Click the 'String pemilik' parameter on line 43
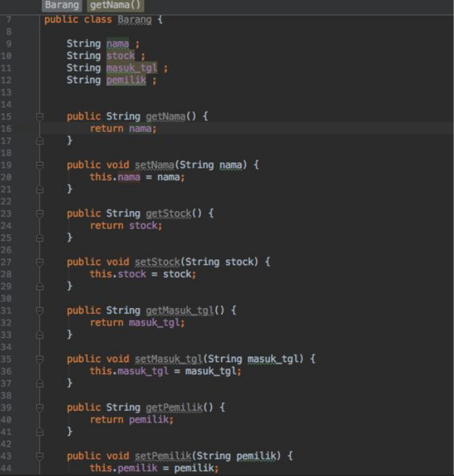454x476 pixels. click(236, 457)
